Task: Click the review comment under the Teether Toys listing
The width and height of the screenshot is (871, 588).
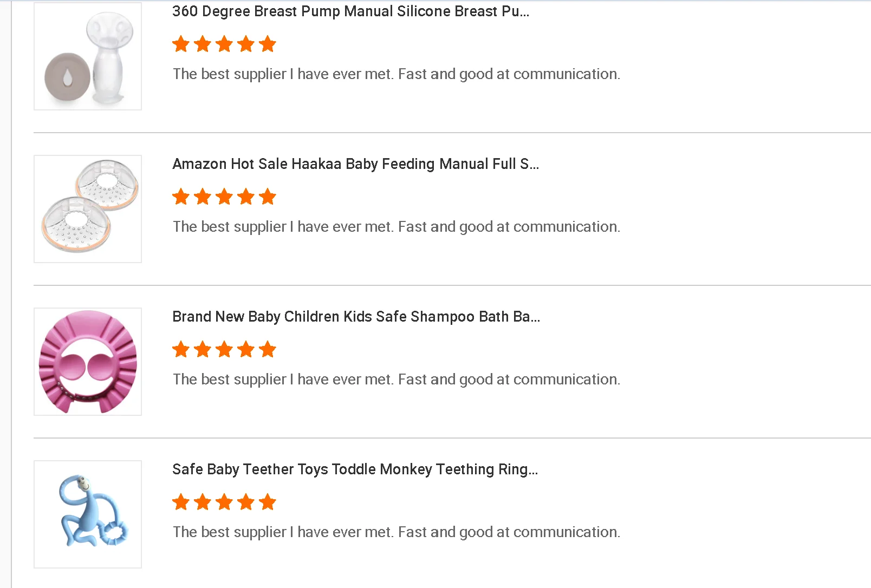Action: [396, 532]
